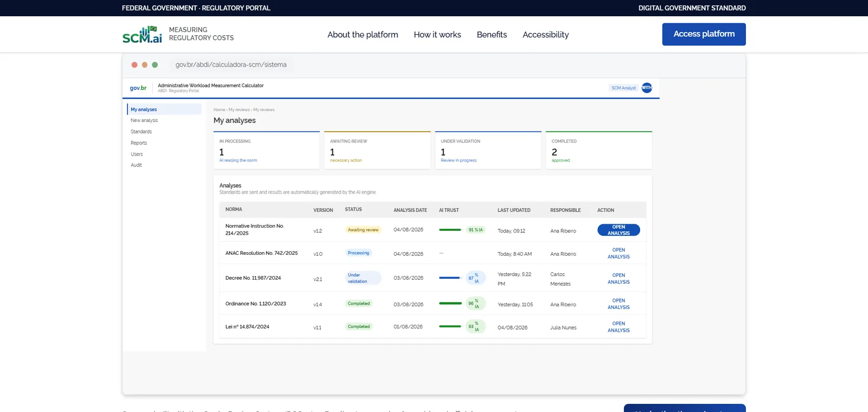Click the SCM Analyst role badge
This screenshot has width=868, height=412.
623,88
